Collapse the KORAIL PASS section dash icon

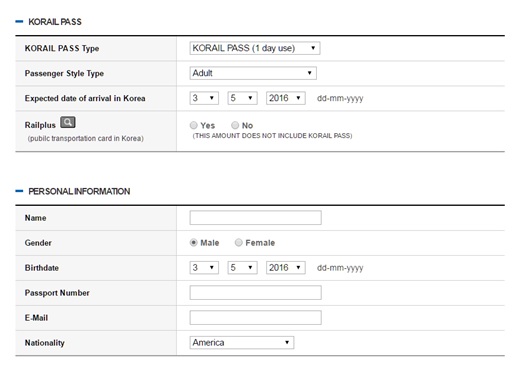pos(19,22)
